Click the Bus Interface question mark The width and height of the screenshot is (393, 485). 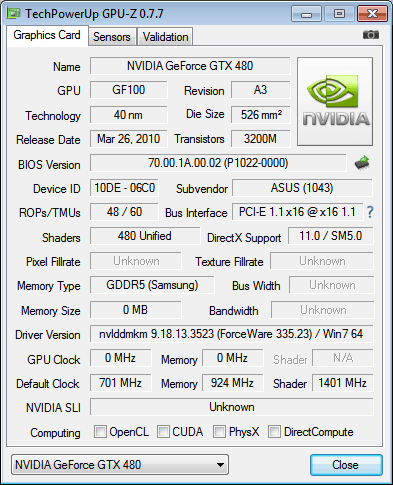[x=370, y=212]
